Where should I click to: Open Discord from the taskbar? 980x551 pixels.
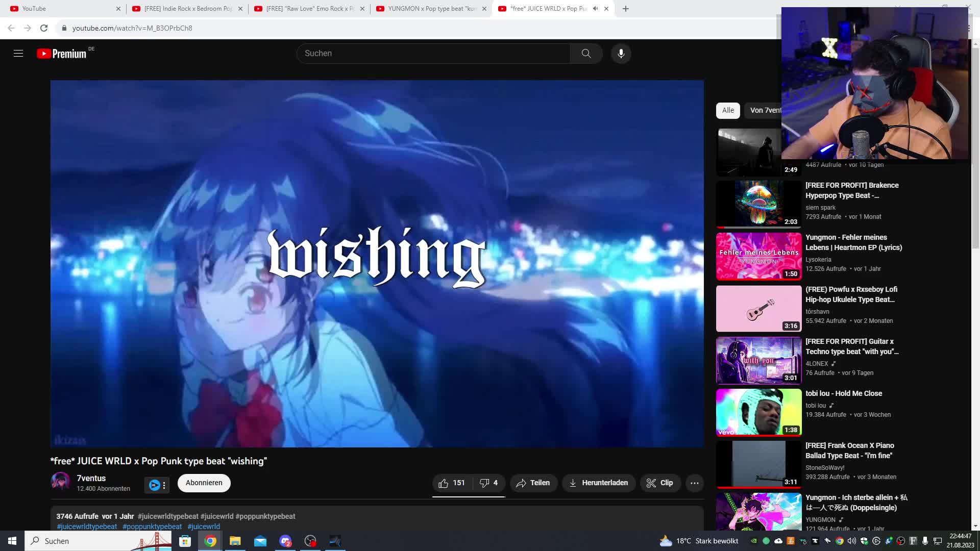coord(285,541)
